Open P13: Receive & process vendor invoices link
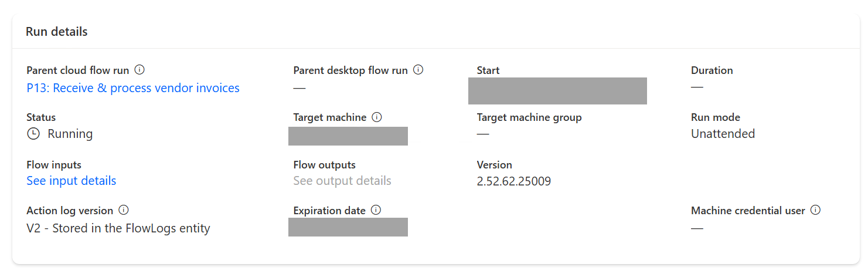This screenshot has height=277, width=868. point(133,88)
